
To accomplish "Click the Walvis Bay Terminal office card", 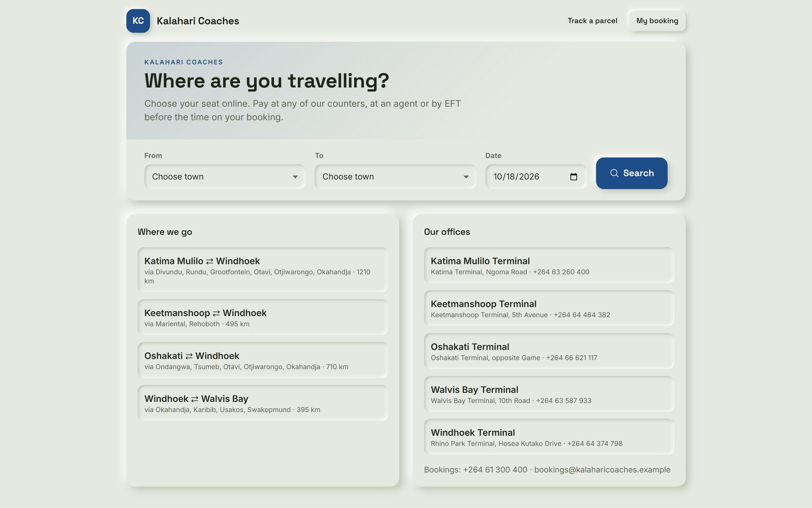I will [549, 394].
